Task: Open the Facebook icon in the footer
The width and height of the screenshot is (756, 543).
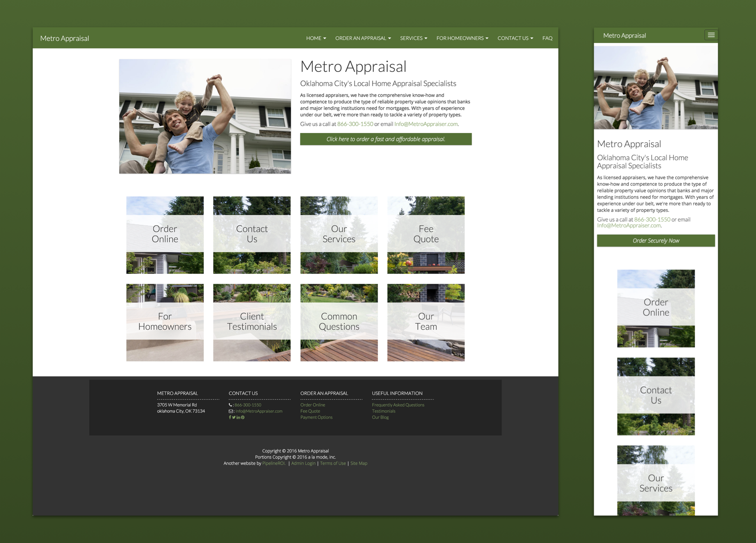Action: [230, 417]
